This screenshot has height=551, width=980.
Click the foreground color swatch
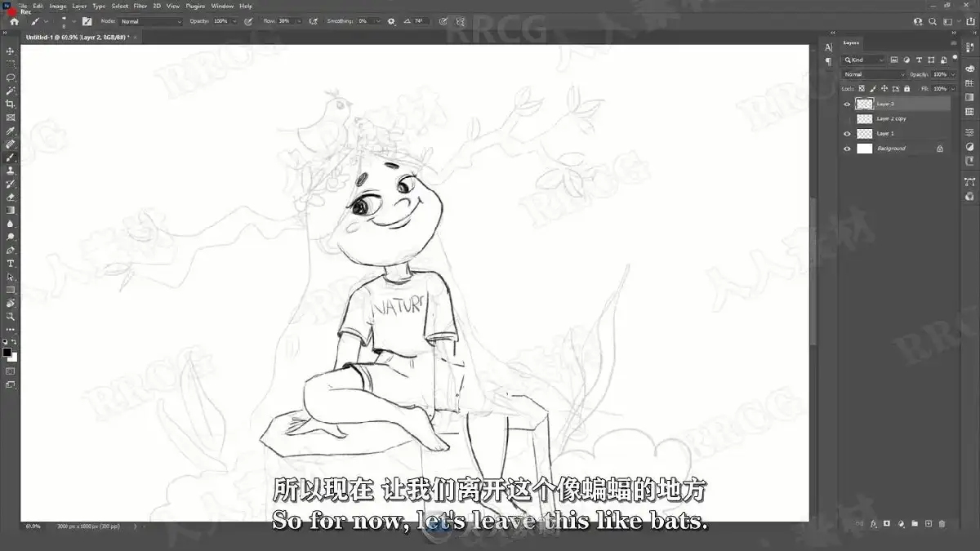(x=7, y=353)
